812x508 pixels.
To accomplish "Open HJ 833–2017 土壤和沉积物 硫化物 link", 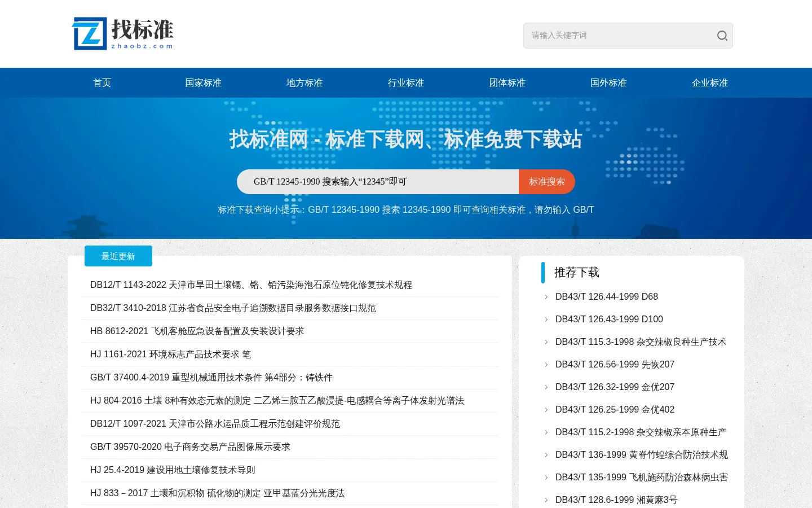I will tap(217, 493).
